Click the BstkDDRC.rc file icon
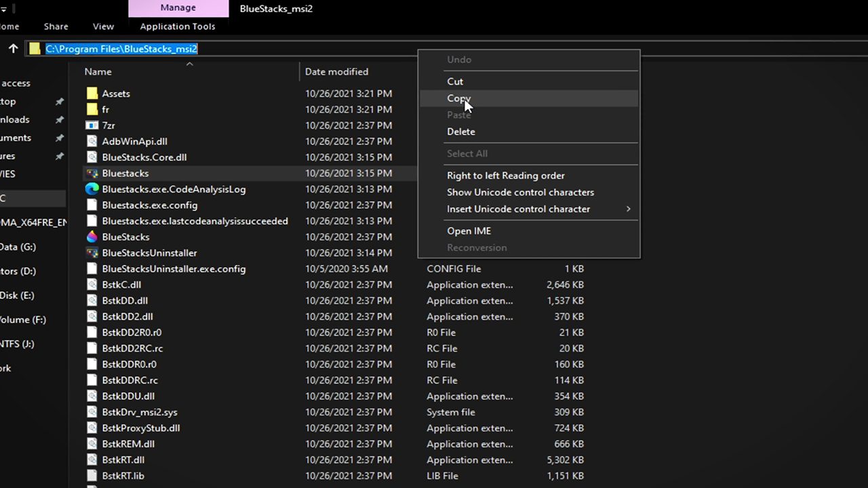 coord(92,380)
